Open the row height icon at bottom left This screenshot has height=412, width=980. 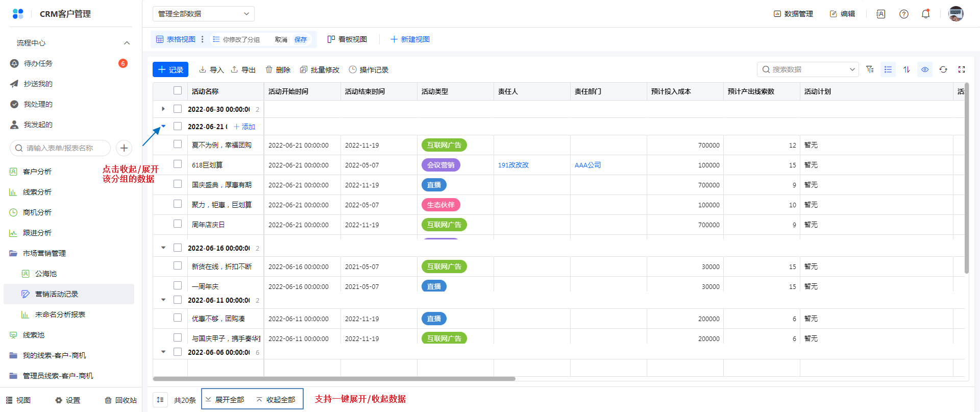(160, 399)
